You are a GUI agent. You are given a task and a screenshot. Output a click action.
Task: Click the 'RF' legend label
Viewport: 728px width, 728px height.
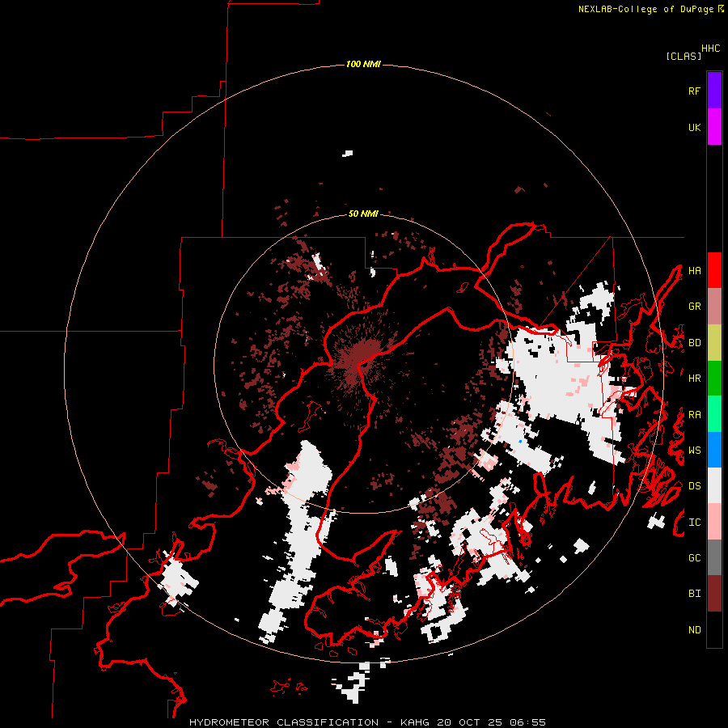click(x=694, y=91)
